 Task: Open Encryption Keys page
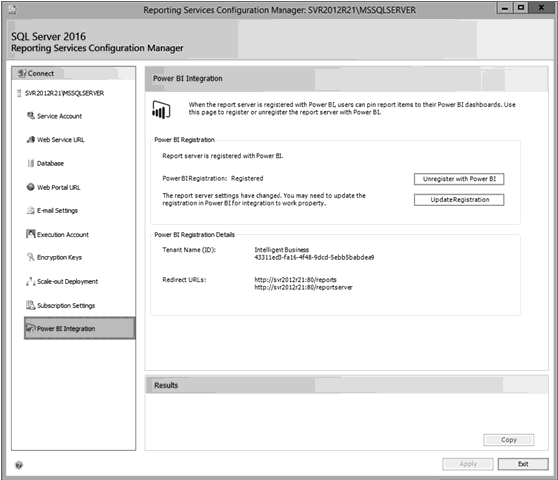coord(59,257)
